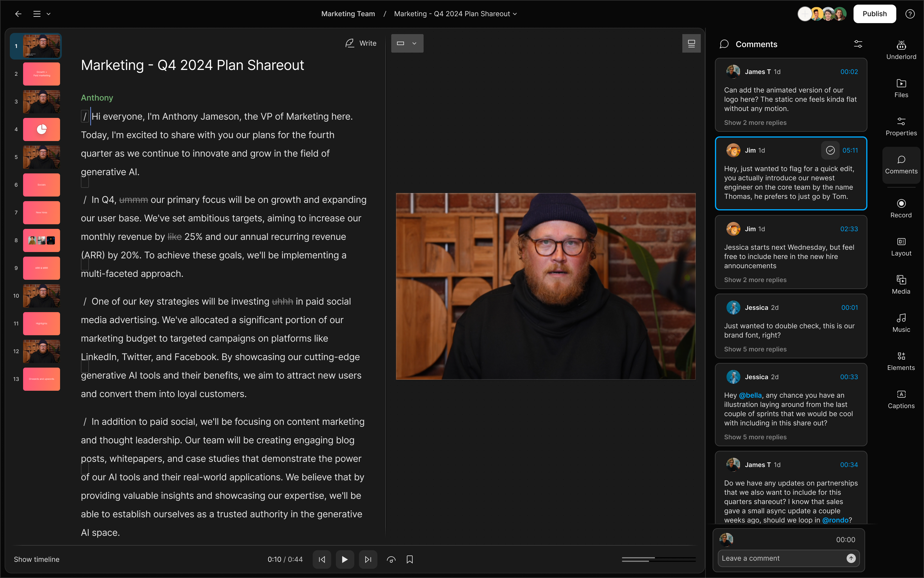Click scene marker before 'In addition to paid'
Image resolution: width=924 pixels, height=578 pixels.
click(x=85, y=422)
